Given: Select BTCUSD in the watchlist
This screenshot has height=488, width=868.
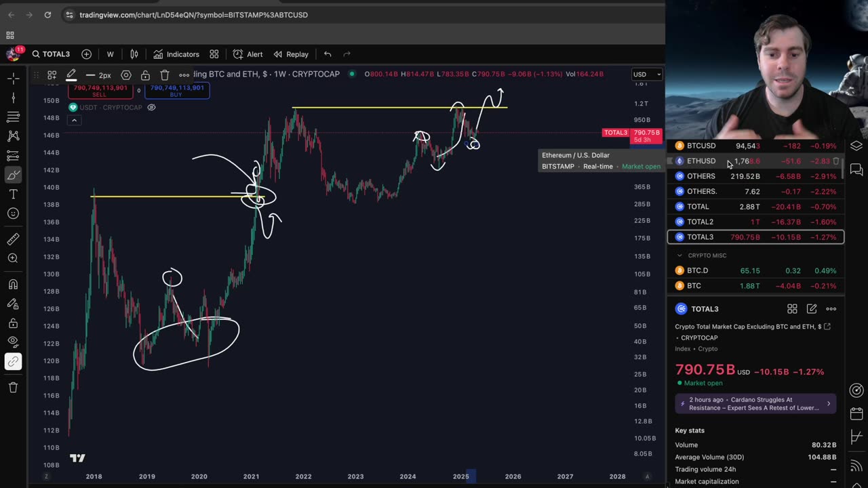Looking at the screenshot, I should pyautogui.click(x=755, y=146).
